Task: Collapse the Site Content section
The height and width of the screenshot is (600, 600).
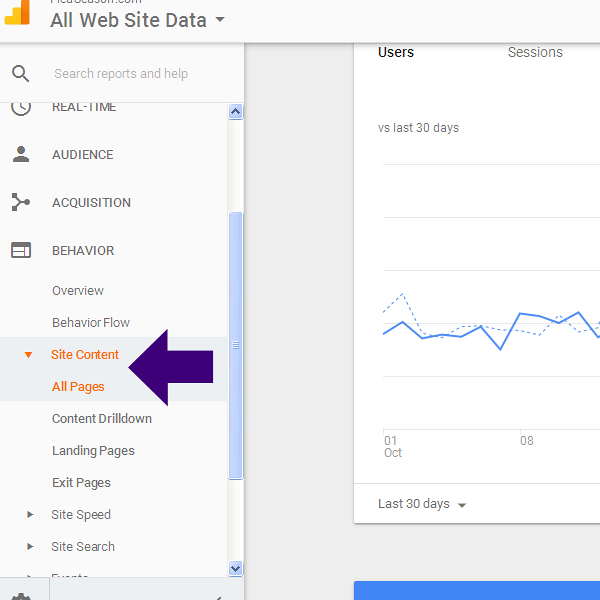Action: [x=28, y=355]
